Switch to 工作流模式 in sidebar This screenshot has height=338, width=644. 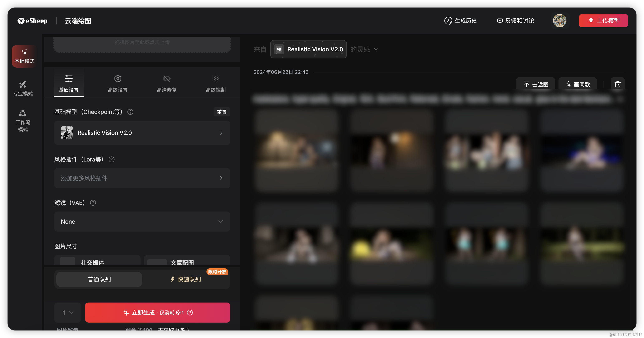pos(23,121)
